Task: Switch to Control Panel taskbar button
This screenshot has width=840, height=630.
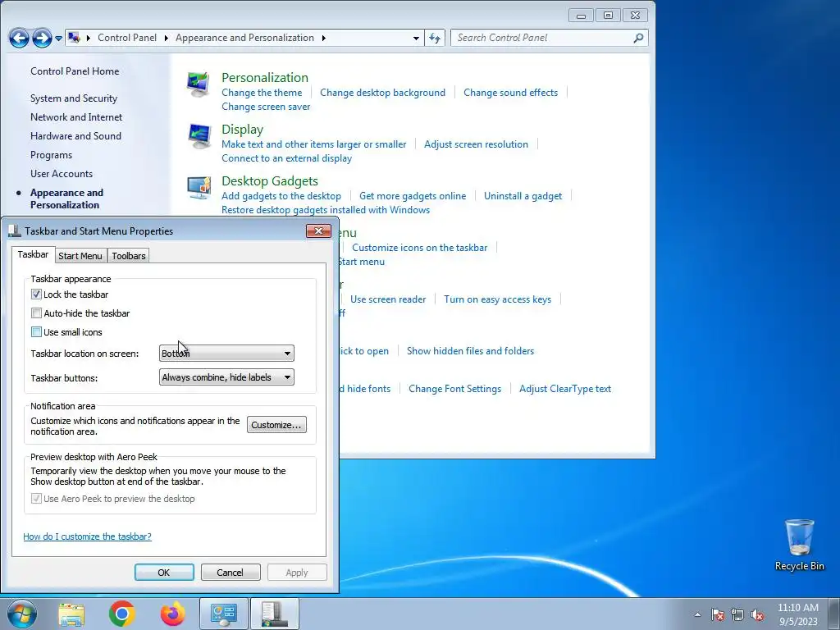Action: click(223, 614)
